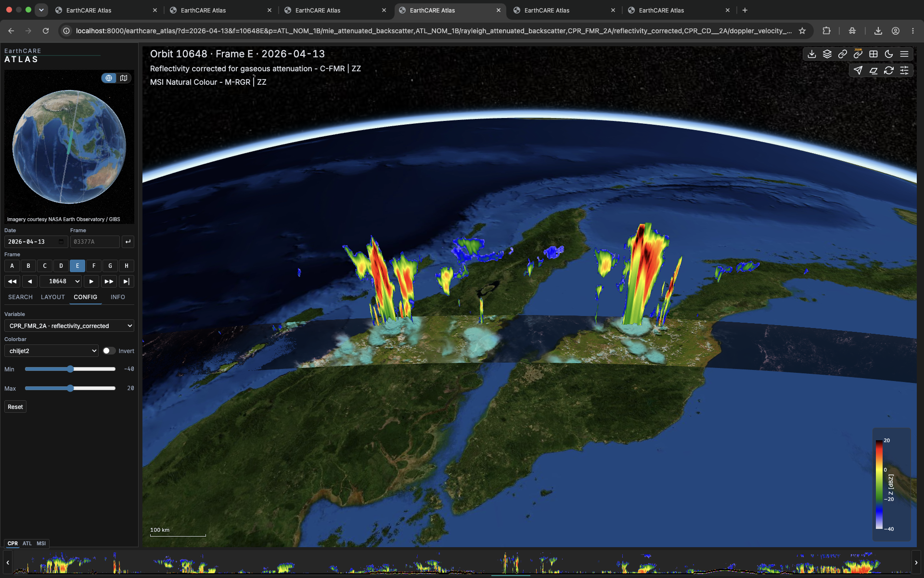Screen dimensions: 924x578
Task: Click the CPR curtain timeline strip
Action: [x=462, y=563]
